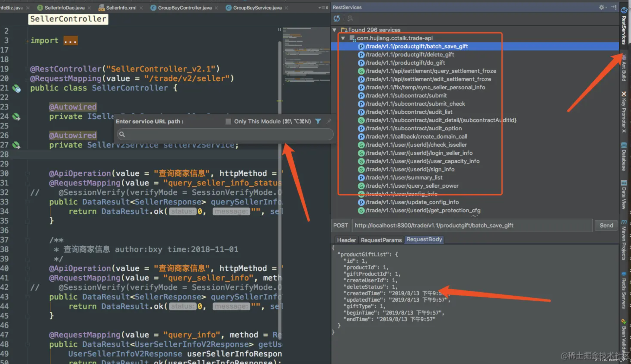Enable the Only This Module checkbox
Screen dimensions: 631x364
point(228,121)
